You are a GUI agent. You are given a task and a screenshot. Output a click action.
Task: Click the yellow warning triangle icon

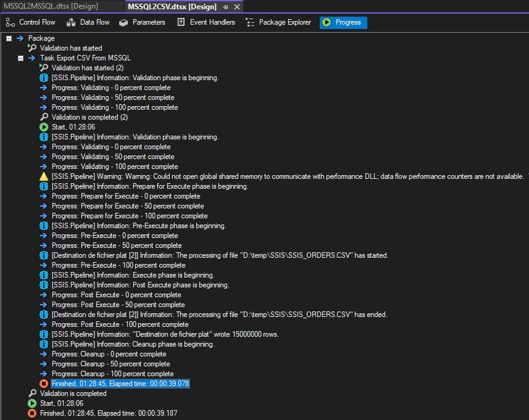[44, 176]
